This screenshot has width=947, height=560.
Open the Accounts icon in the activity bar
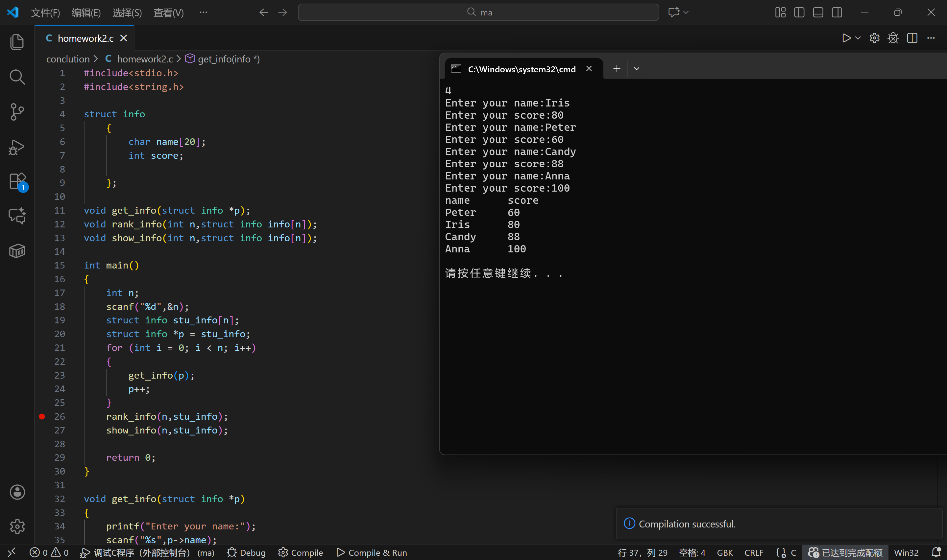click(17, 492)
